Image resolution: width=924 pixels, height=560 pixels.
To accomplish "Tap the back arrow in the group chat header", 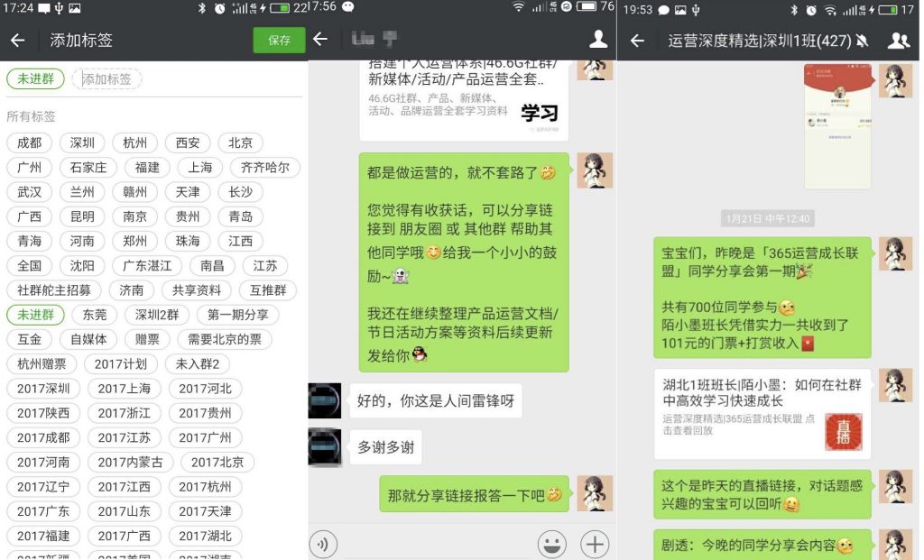I will coord(637,40).
